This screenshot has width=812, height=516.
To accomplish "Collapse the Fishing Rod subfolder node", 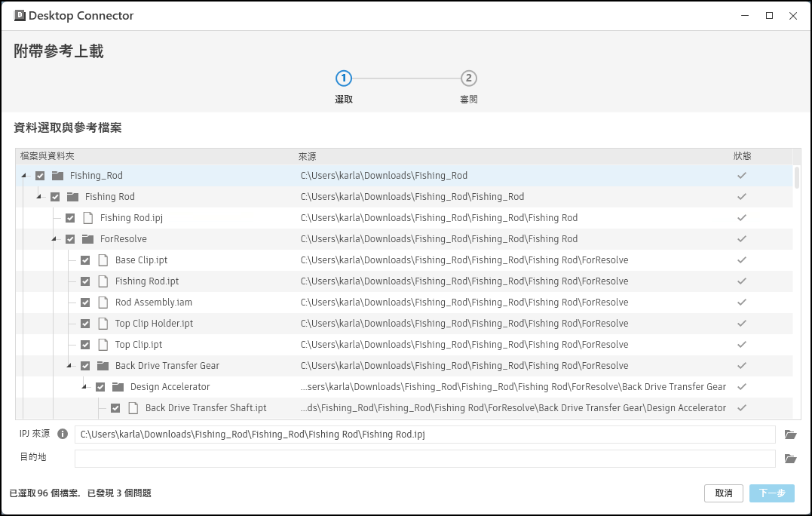I will pyautogui.click(x=39, y=197).
